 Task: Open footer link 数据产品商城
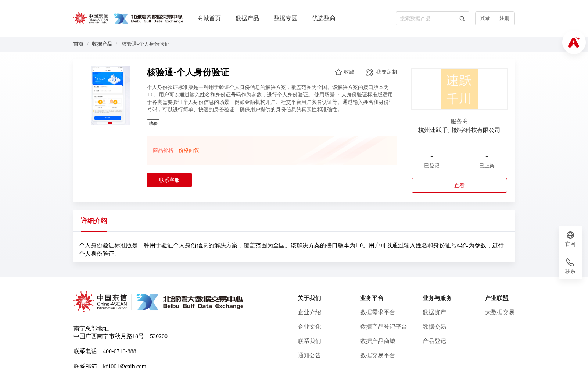tap(378, 341)
